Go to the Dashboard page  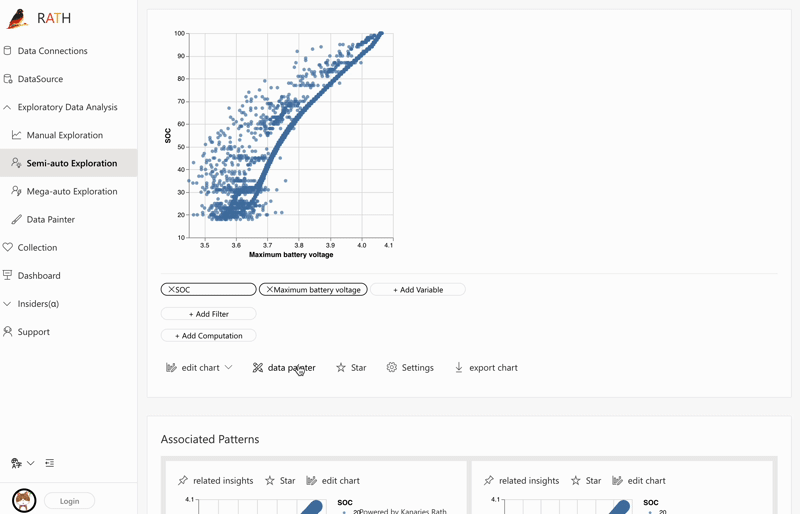coord(39,275)
